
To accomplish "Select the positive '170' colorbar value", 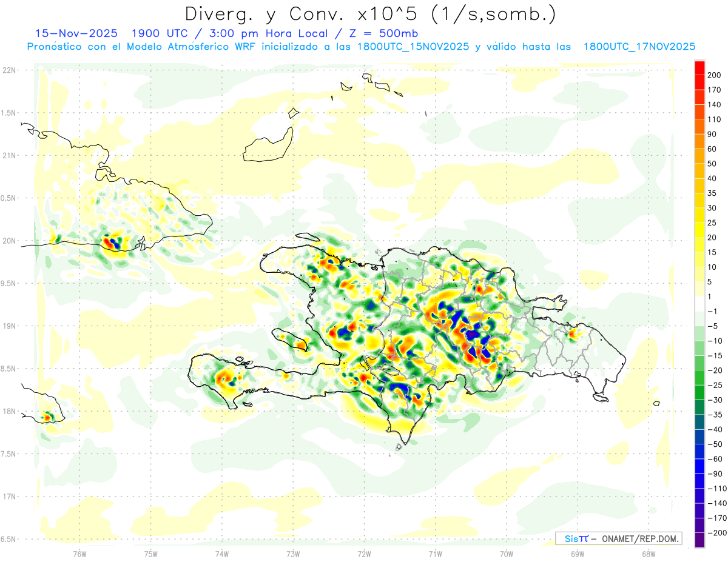I will point(715,90).
